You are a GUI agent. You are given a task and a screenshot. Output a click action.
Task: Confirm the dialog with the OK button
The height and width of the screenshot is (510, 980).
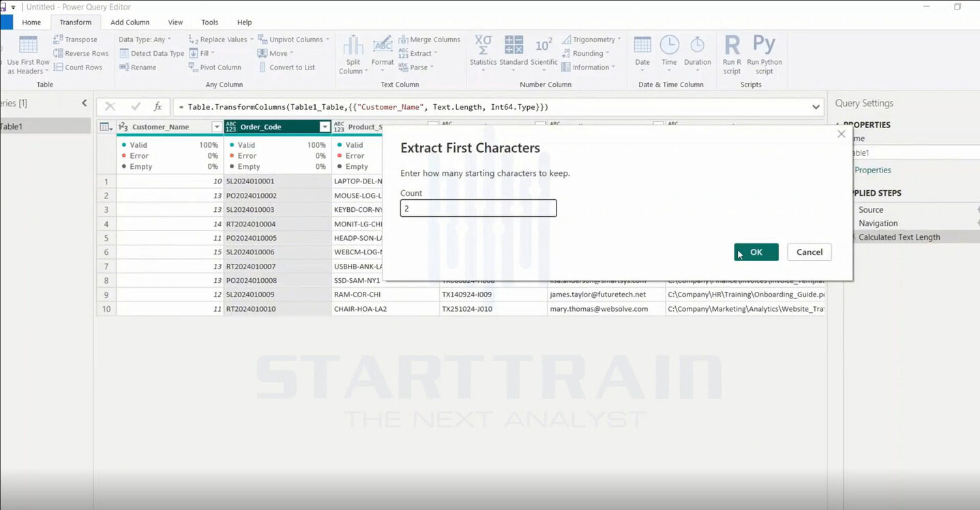(x=756, y=252)
